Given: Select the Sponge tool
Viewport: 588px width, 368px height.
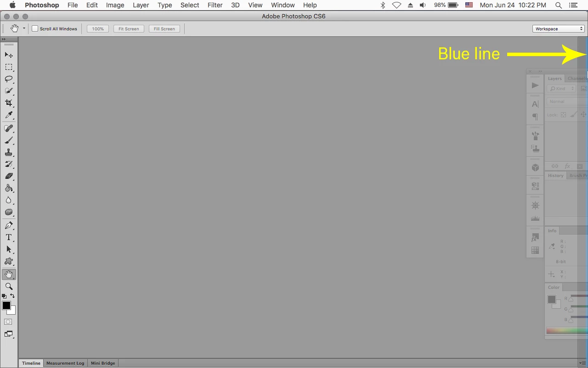Looking at the screenshot, I should click(x=9, y=212).
